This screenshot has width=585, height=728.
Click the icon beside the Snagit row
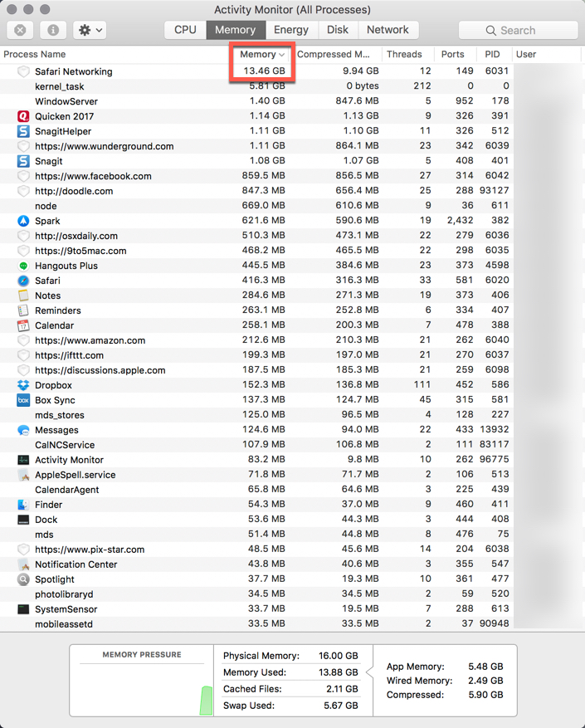[23, 161]
